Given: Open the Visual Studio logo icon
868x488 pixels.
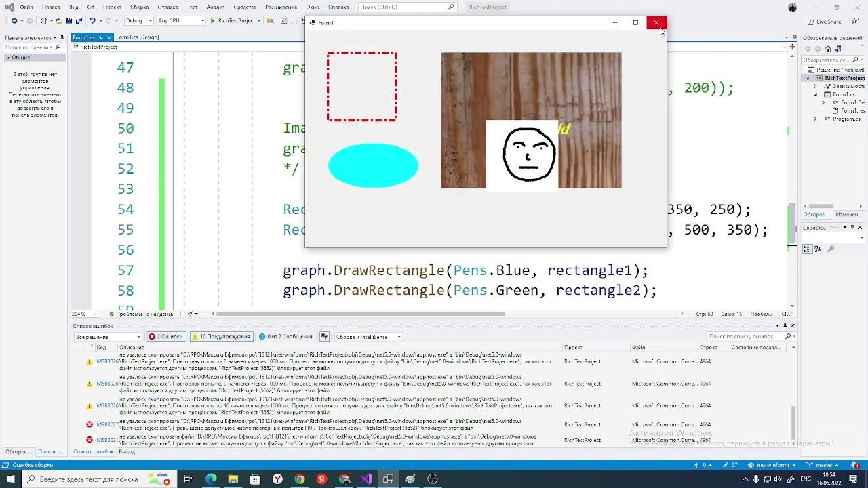Looking at the screenshot, I should coord(9,7).
